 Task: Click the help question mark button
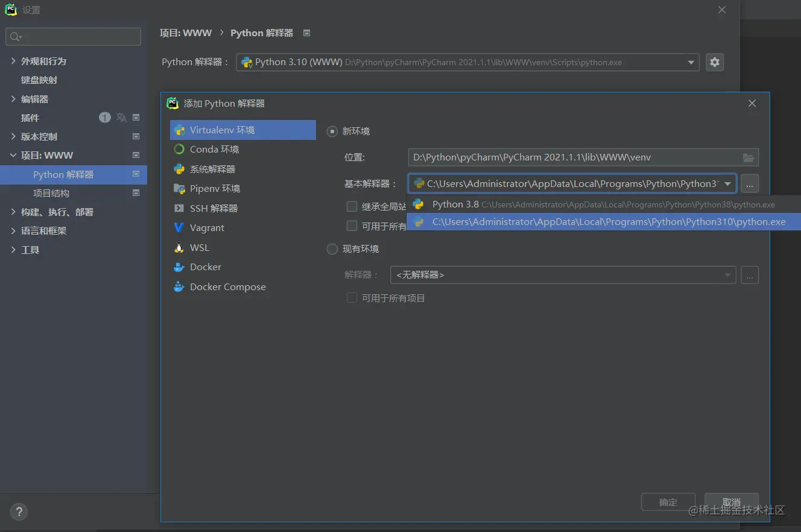pos(19,512)
